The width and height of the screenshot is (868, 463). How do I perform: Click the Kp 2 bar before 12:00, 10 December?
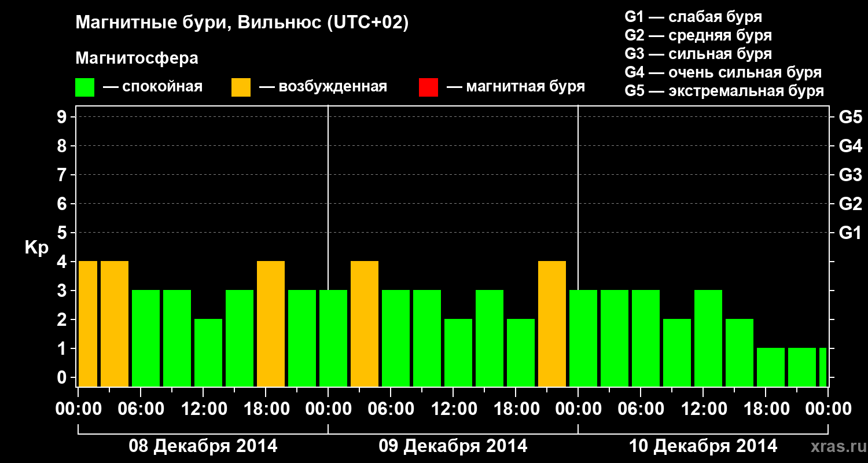pyautogui.click(x=677, y=353)
